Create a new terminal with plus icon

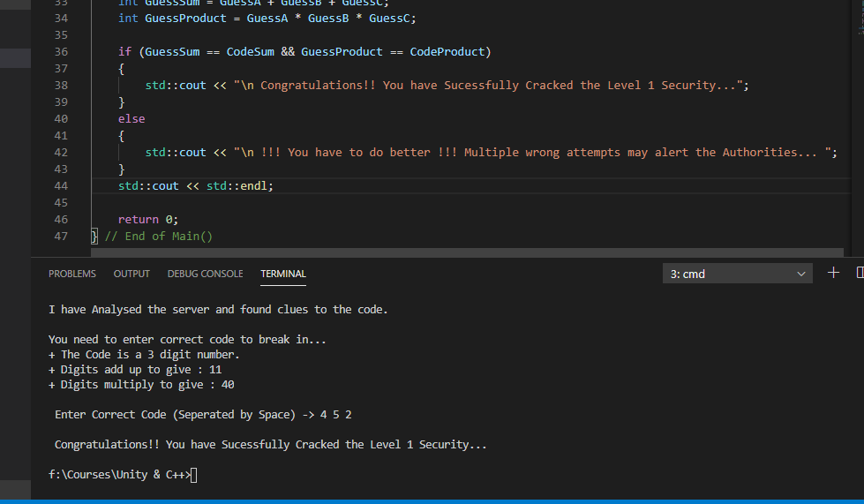click(x=833, y=273)
